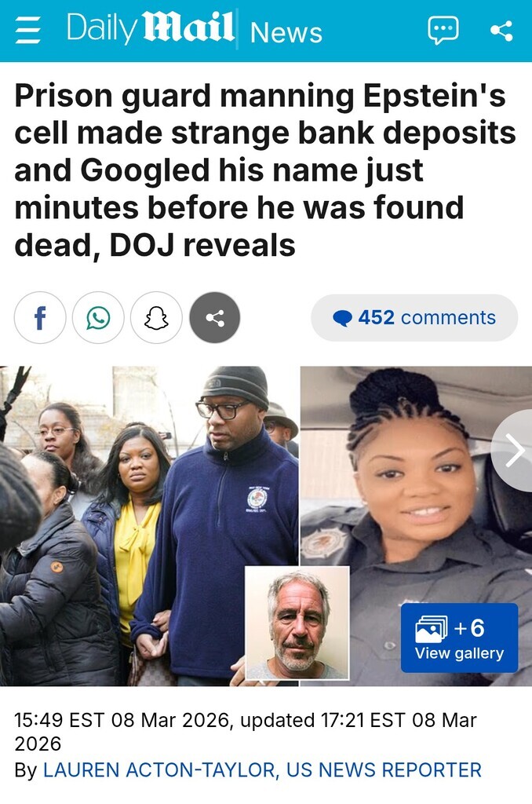Share the article on Snapchat
Screen dimensions: 532x804
pos(156,317)
